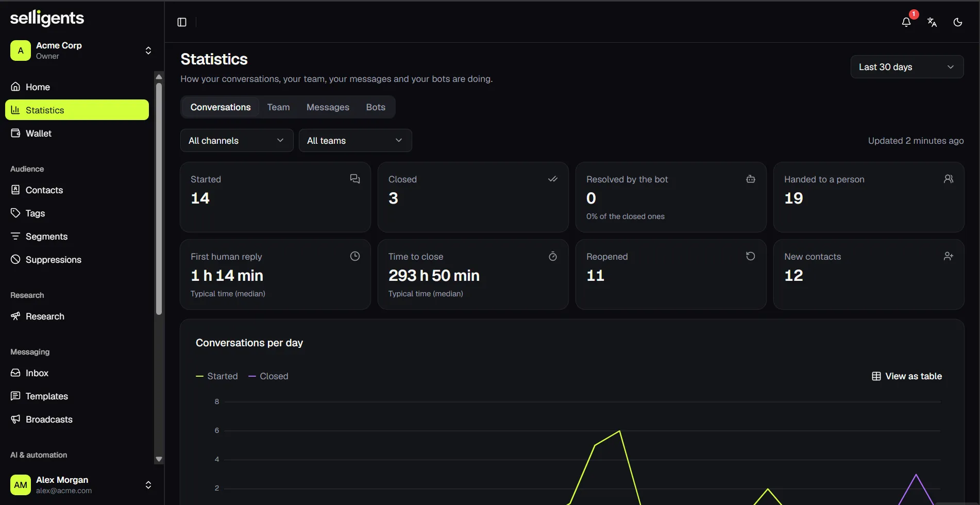Select the Conversations tab

coord(221,107)
